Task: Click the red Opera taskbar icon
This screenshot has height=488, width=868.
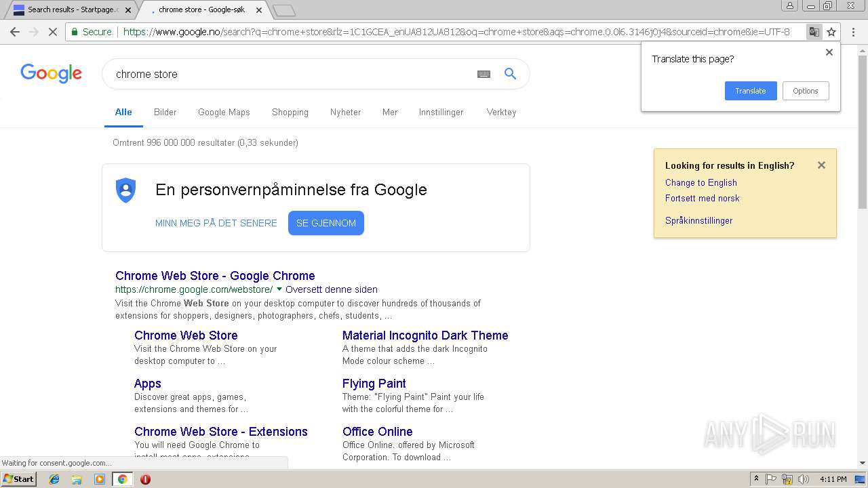Action: (x=145, y=479)
